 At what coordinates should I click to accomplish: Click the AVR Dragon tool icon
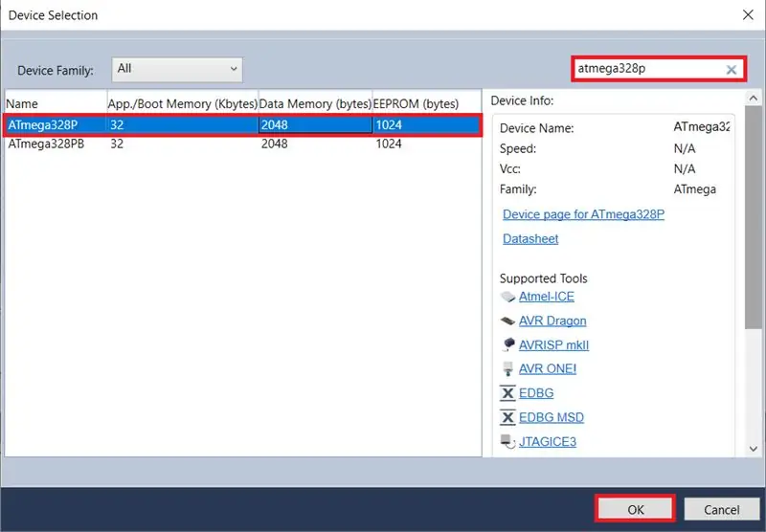point(508,321)
